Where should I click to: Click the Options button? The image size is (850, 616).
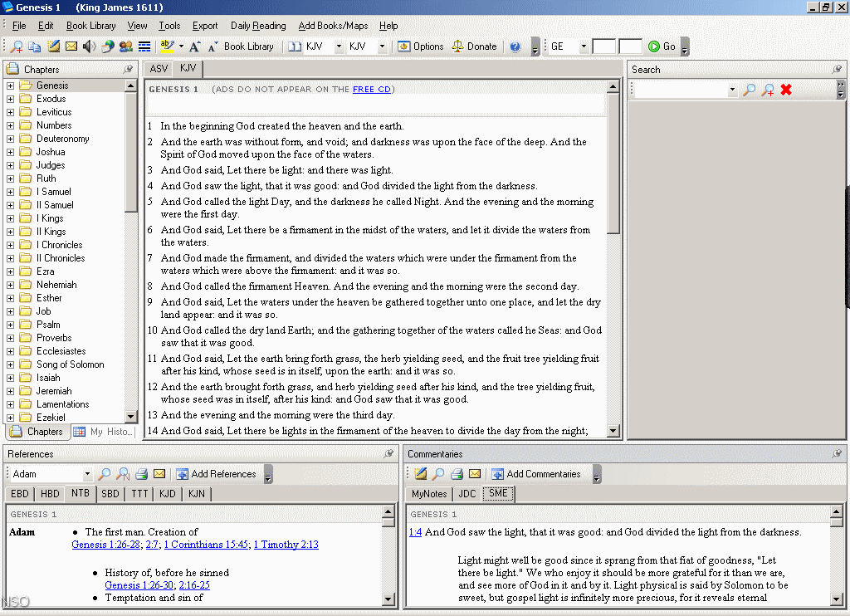[x=421, y=46]
